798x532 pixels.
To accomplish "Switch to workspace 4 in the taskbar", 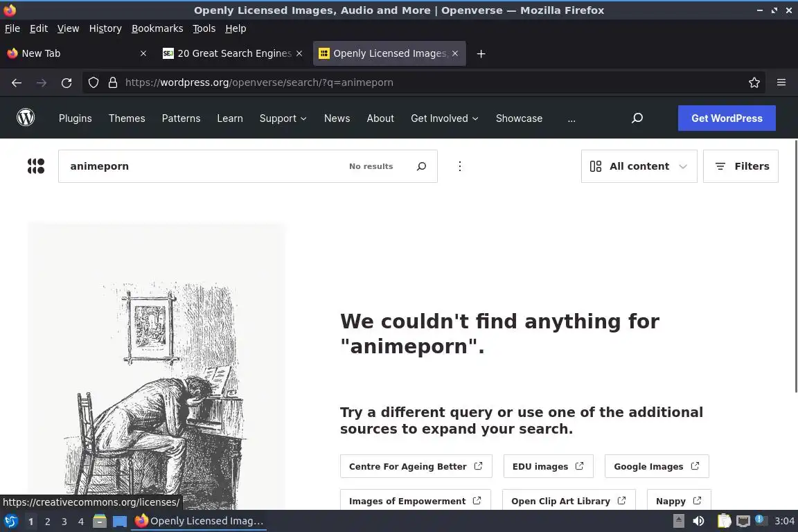I will coord(81,522).
